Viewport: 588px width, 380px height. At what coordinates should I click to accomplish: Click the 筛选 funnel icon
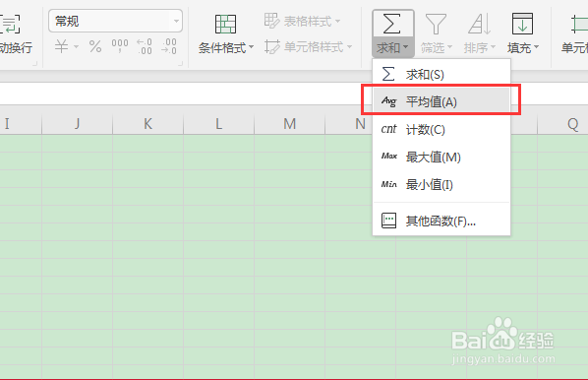436,24
